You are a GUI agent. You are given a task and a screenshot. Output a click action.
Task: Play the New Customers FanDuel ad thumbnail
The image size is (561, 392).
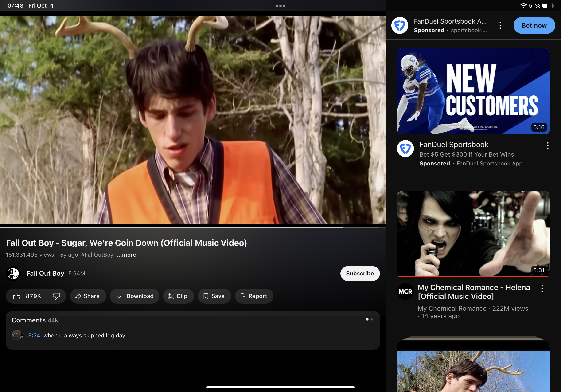pyautogui.click(x=473, y=91)
